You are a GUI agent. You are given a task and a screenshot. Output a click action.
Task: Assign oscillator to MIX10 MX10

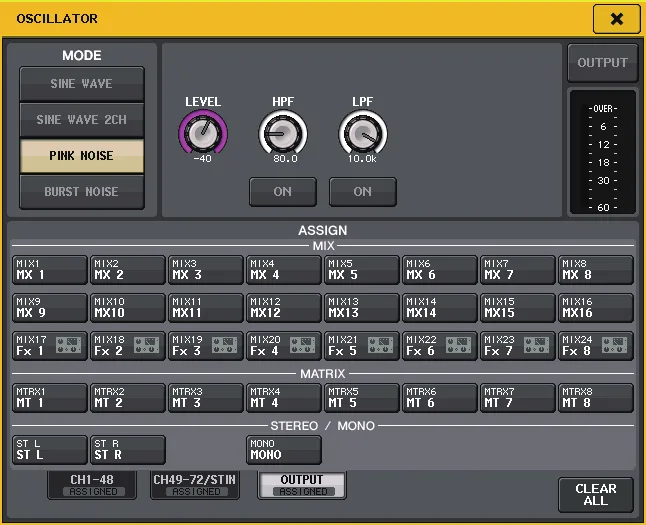click(x=128, y=308)
